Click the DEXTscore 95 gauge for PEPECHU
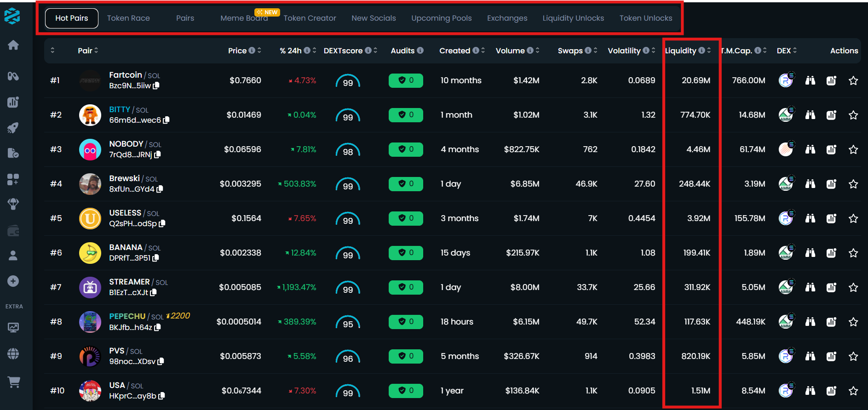The image size is (868, 410). tap(348, 323)
